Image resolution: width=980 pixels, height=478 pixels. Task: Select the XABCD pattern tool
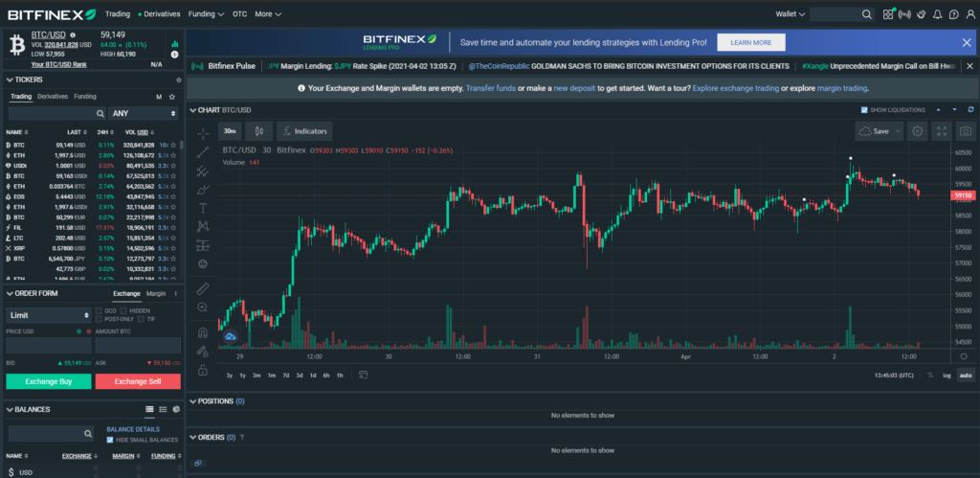[203, 226]
